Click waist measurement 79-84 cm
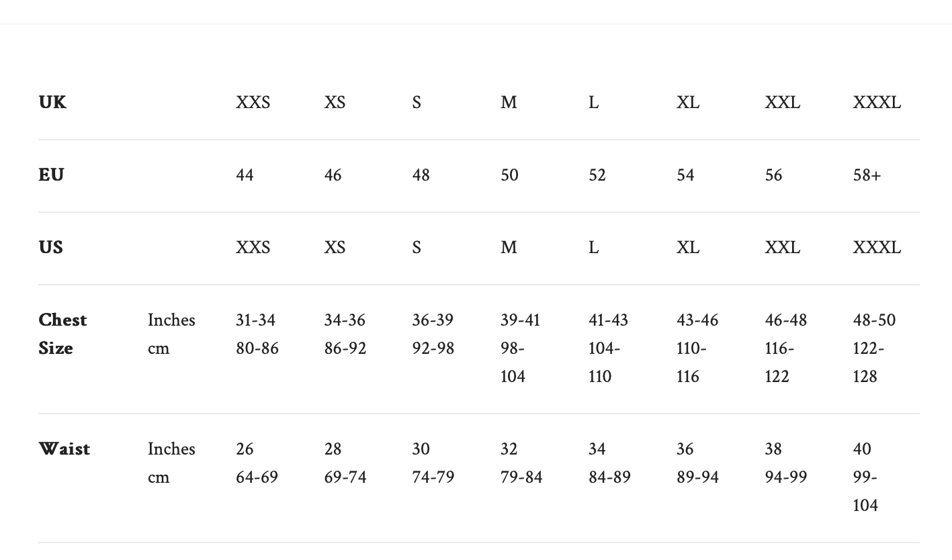This screenshot has width=952, height=560. coord(521,477)
